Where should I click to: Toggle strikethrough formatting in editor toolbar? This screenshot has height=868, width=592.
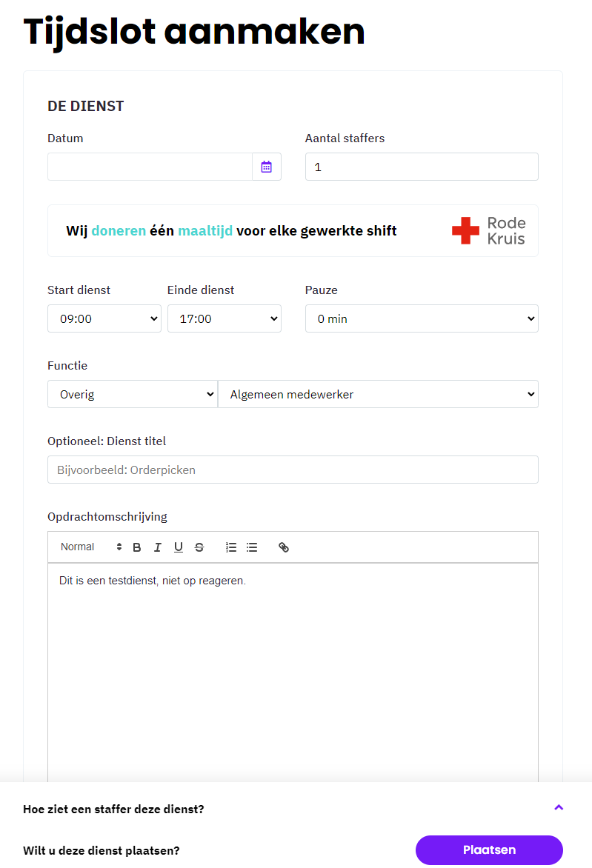click(x=199, y=547)
